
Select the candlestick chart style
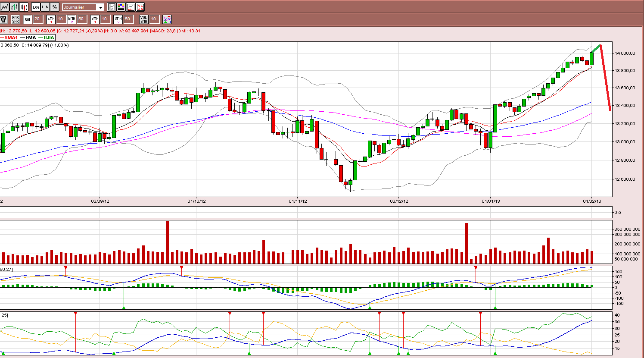pos(24,7)
